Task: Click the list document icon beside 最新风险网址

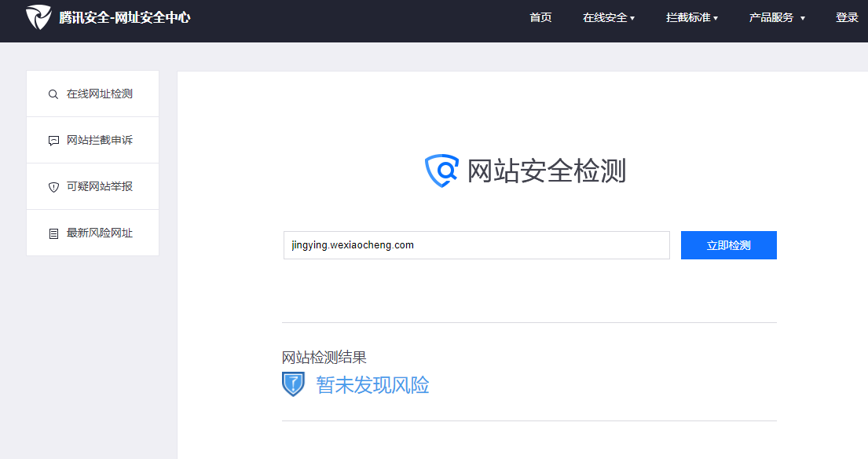Action: [53, 233]
